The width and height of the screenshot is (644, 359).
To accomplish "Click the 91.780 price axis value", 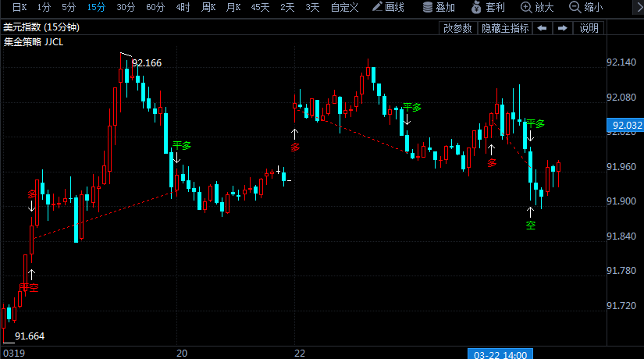I will click(621, 271).
